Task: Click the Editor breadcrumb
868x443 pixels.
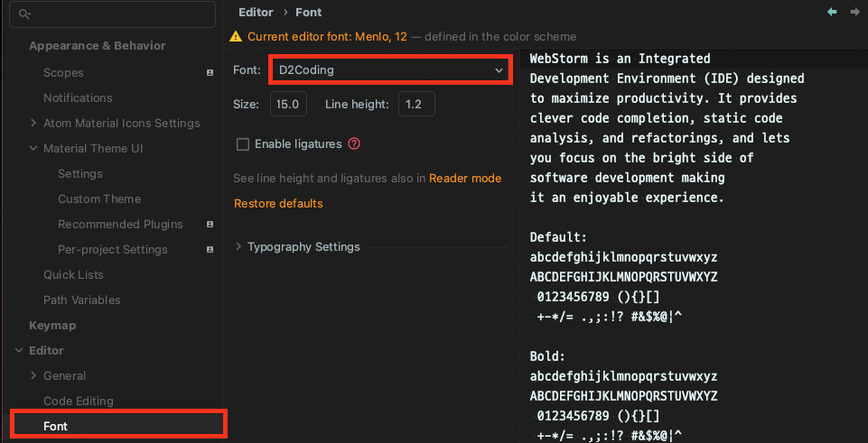Action: (256, 12)
